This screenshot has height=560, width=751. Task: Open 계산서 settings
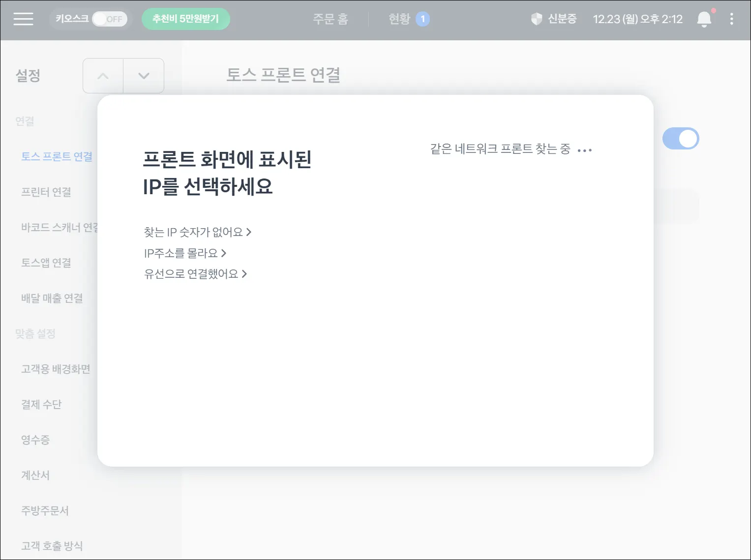click(x=35, y=475)
